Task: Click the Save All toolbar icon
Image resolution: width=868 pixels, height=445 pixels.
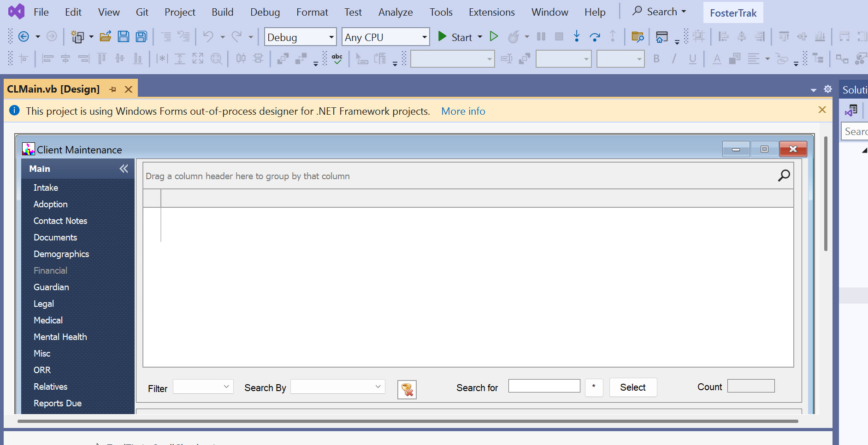Action: click(x=141, y=37)
